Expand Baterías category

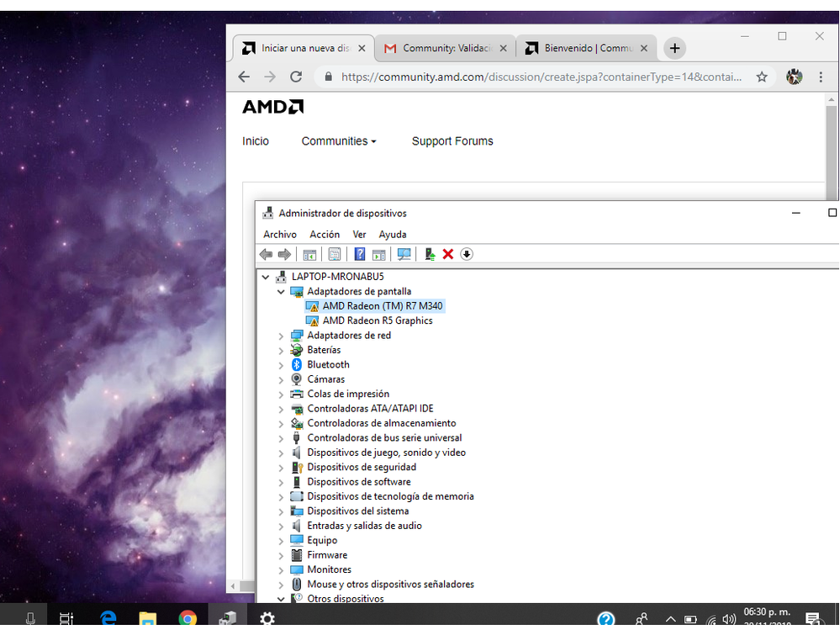pos(281,351)
